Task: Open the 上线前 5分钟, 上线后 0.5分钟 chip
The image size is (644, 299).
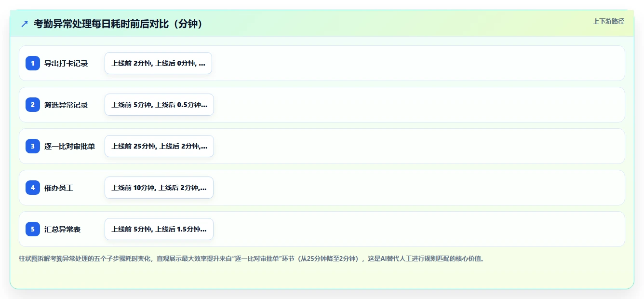Action: pos(159,105)
